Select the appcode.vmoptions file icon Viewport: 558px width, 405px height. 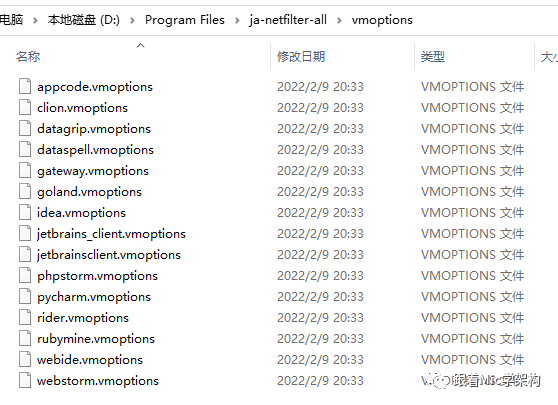(25, 86)
